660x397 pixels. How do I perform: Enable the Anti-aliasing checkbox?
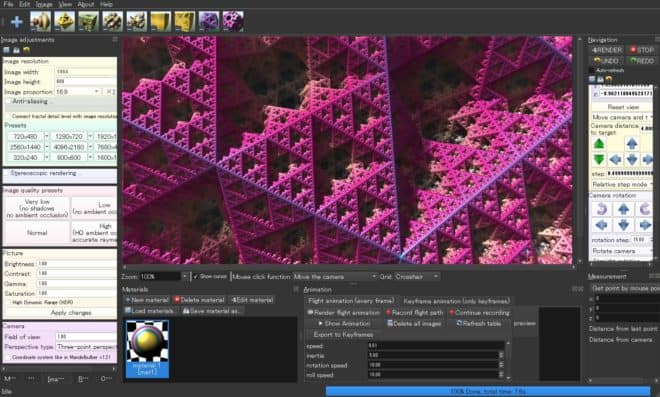click(x=8, y=101)
